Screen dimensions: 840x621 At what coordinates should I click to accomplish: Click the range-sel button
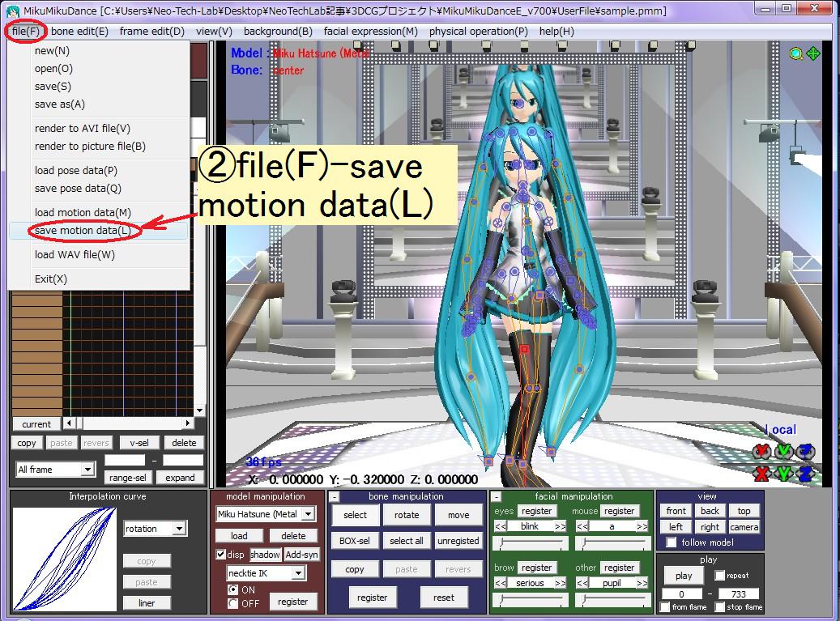(127, 478)
